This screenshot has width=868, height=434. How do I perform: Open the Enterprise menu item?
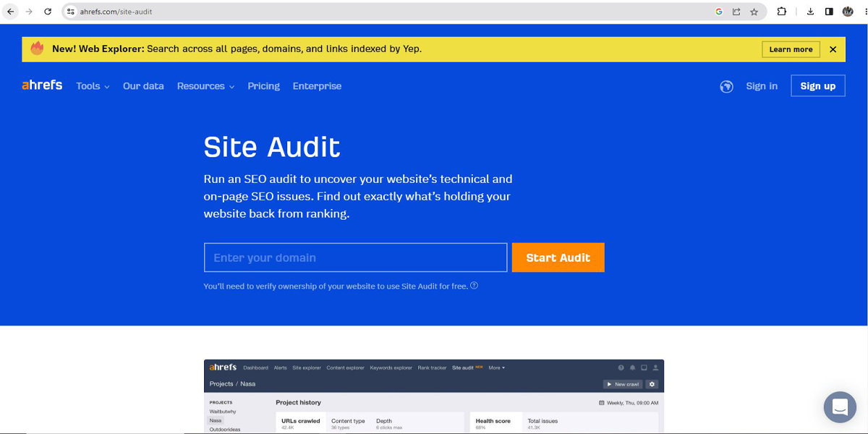pos(317,86)
